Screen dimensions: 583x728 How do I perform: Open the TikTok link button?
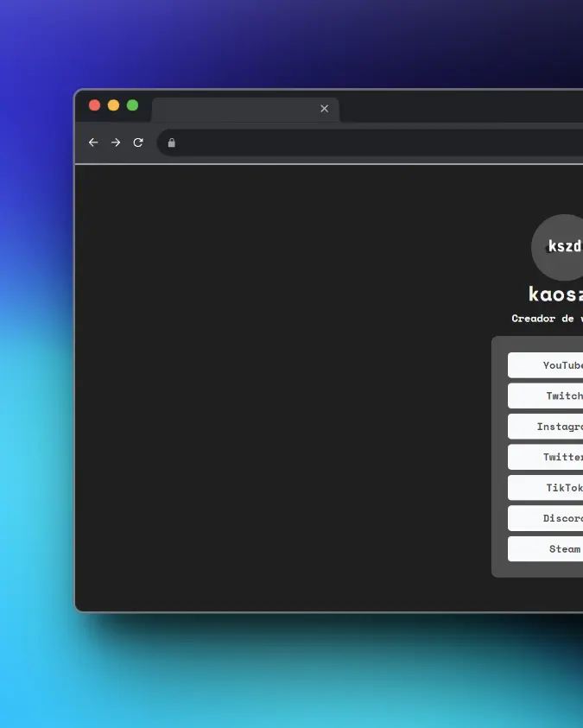tap(547, 488)
